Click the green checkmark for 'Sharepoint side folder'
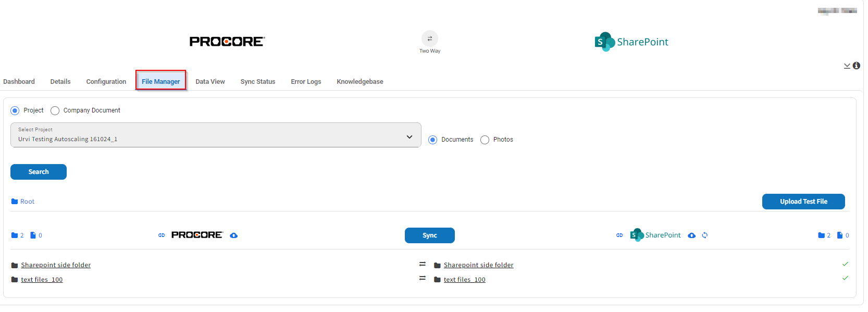The width and height of the screenshot is (868, 312). point(845,264)
